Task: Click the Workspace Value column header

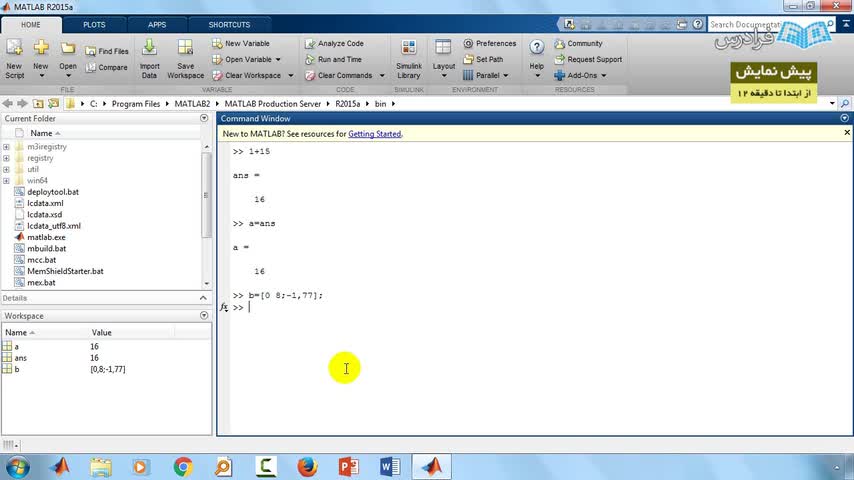Action: 101,332
